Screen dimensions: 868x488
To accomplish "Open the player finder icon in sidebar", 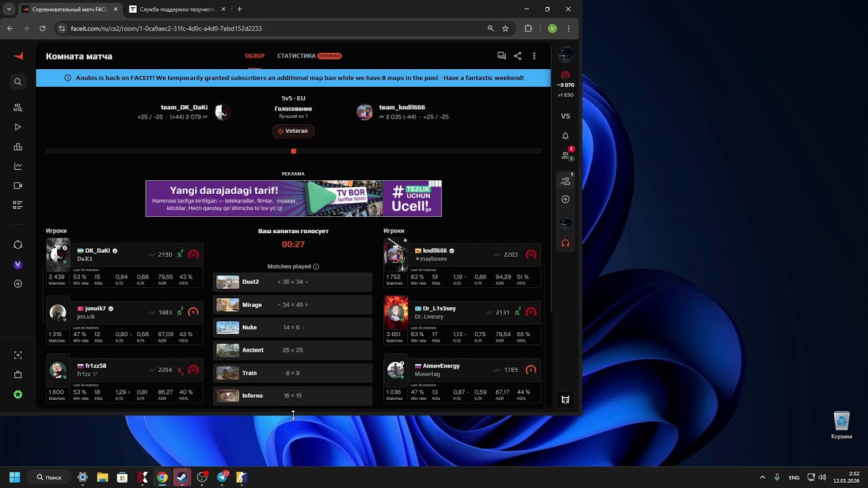I will tap(18, 108).
